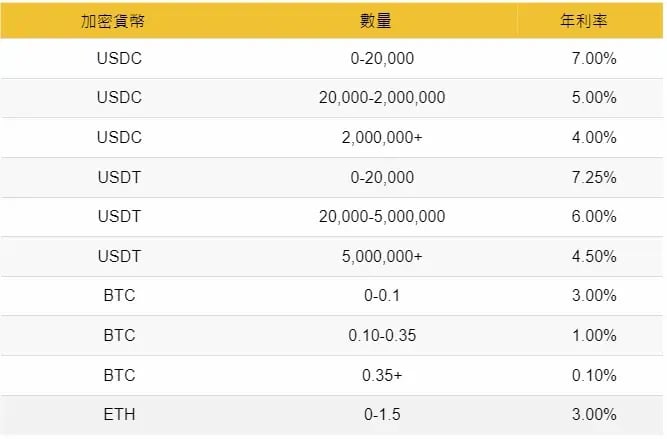Select the 5,000,000+ quantity cell
The height and width of the screenshot is (439, 667).
point(382,257)
